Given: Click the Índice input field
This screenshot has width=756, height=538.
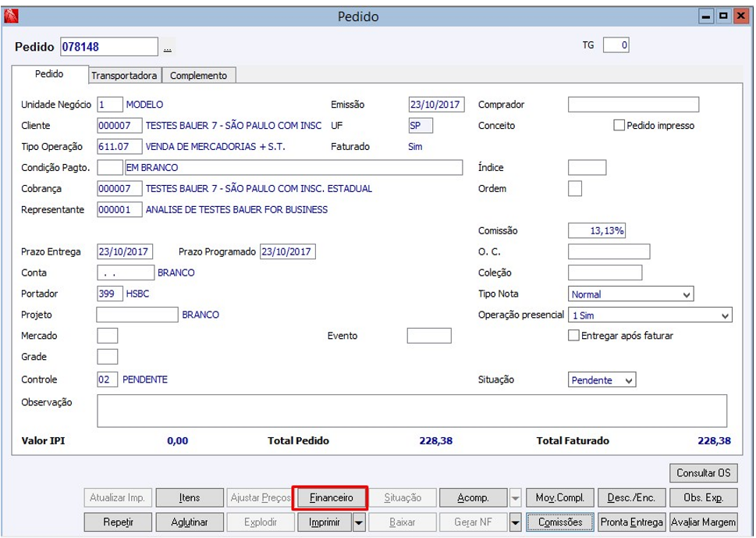Looking at the screenshot, I should coord(587,167).
